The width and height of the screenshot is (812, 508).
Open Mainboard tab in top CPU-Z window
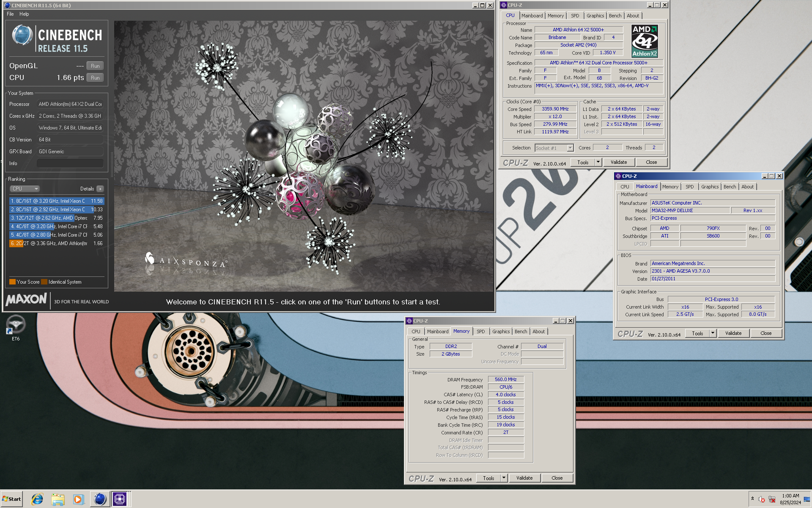pos(532,16)
